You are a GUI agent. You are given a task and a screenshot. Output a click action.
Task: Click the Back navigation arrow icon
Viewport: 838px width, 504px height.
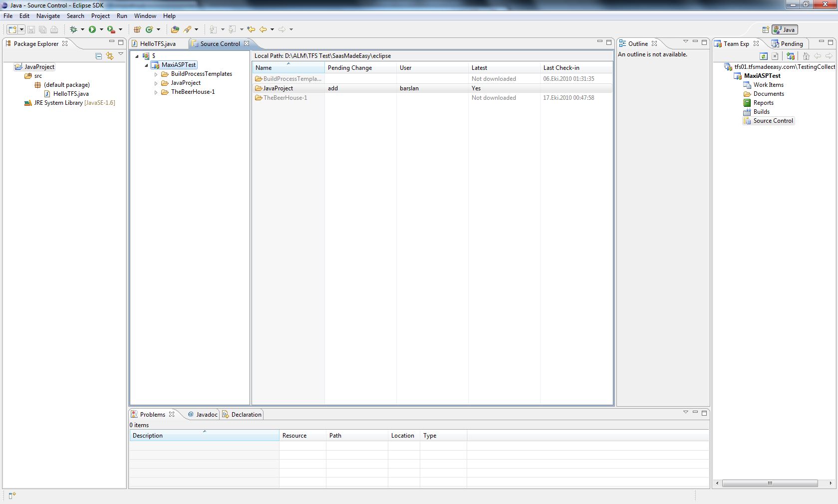pyautogui.click(x=263, y=29)
